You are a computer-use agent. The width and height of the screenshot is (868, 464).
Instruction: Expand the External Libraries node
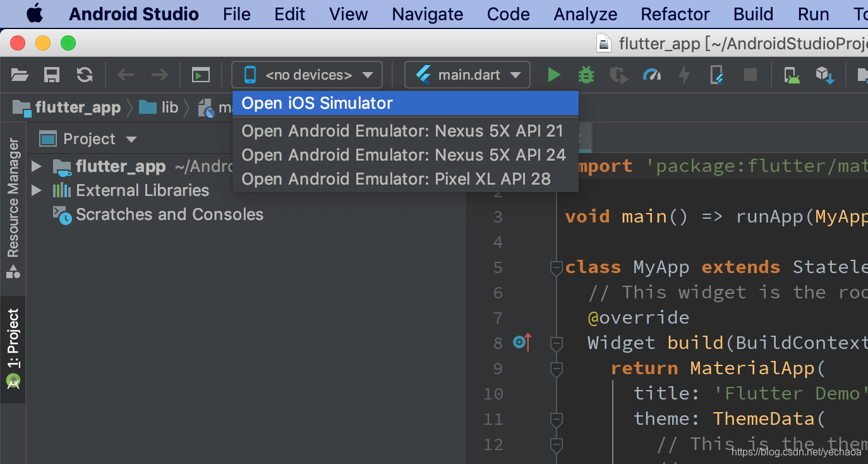pyautogui.click(x=37, y=190)
